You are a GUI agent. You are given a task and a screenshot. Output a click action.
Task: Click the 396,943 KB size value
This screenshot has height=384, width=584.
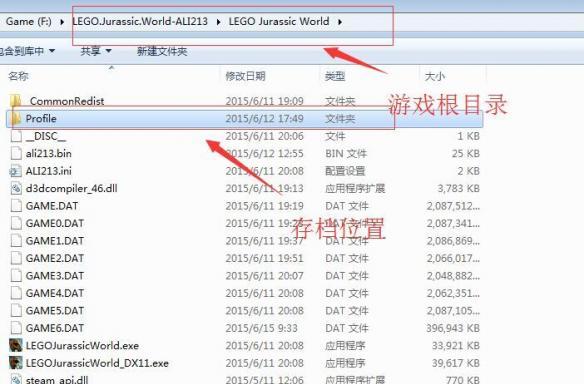tap(453, 328)
